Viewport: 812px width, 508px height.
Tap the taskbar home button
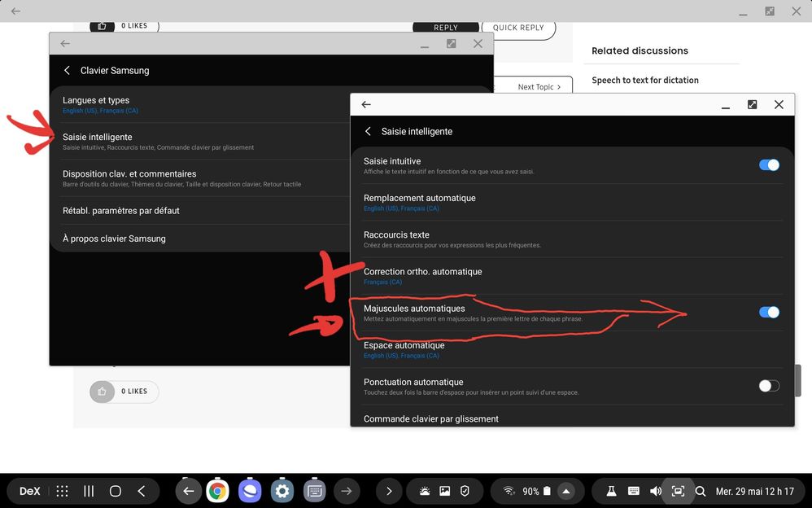(115, 491)
